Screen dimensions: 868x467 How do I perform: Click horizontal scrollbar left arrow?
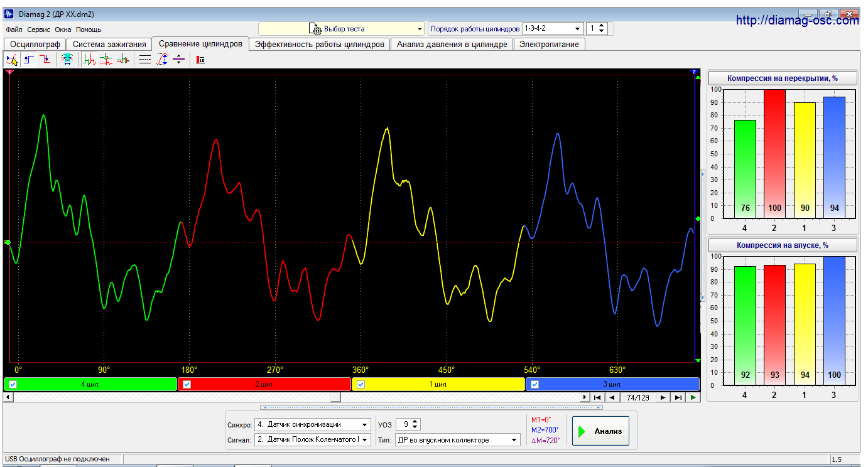[x=8, y=397]
